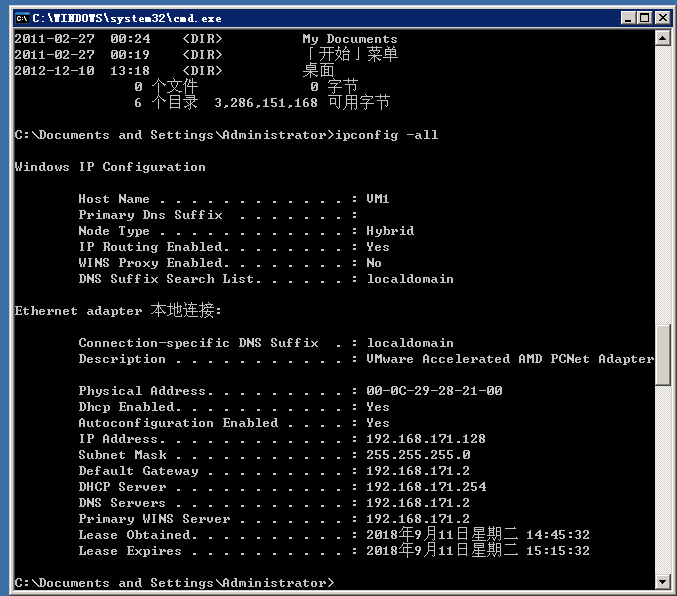Click the WINS Proxy Enabled value No
Image resolution: width=677 pixels, height=596 pixels.
pyautogui.click(x=374, y=263)
